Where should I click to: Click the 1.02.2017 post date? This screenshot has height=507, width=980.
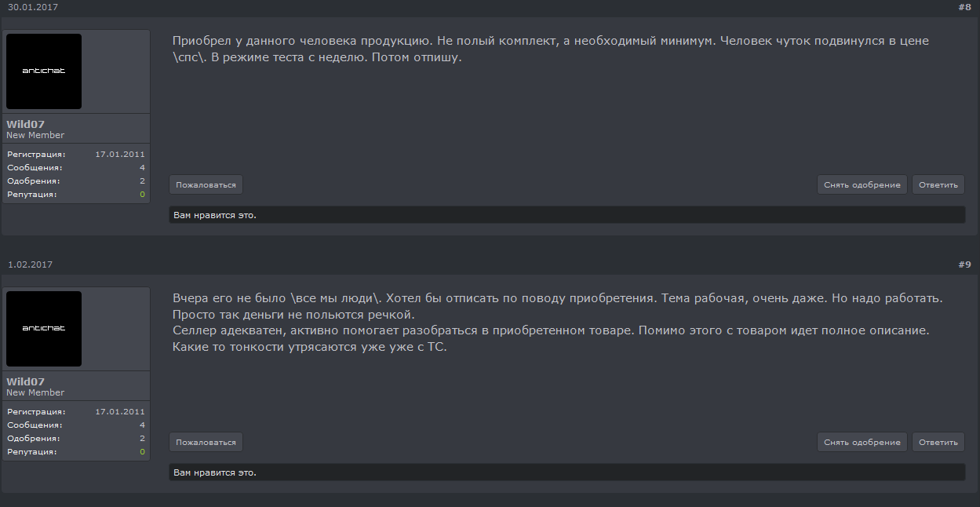tap(30, 264)
